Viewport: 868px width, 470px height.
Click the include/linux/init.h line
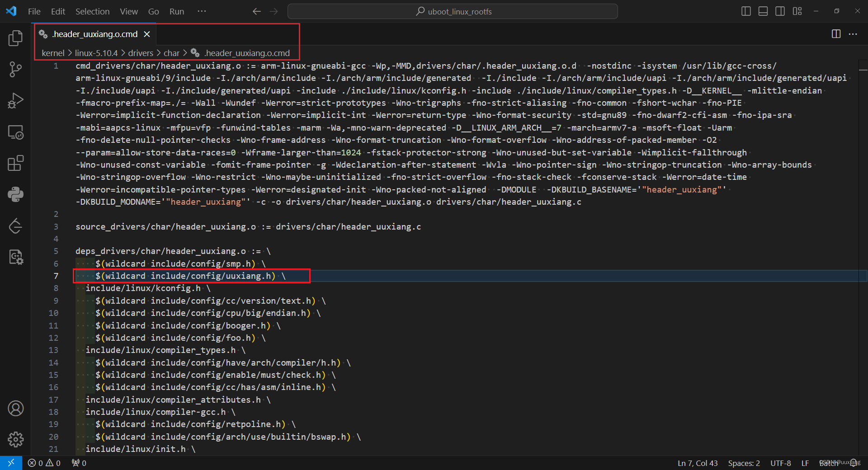[141, 449]
